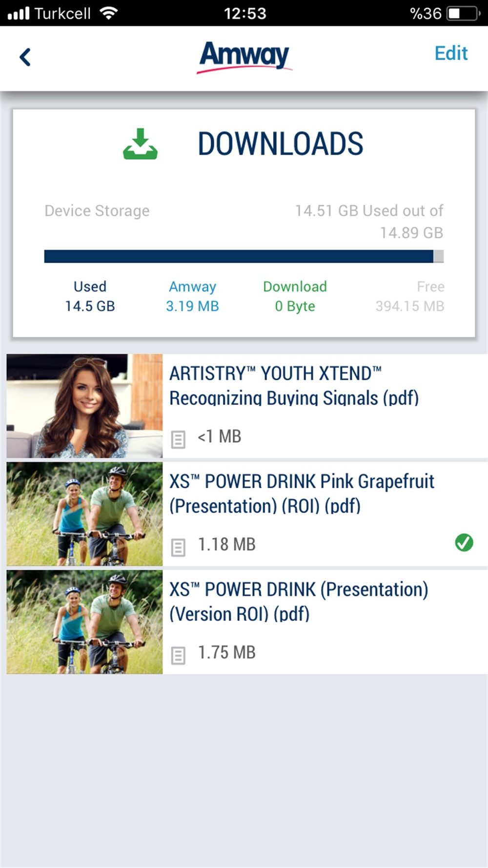Screen dimensions: 488x868
Task: Tap the green download tray icon
Action: coord(140,144)
